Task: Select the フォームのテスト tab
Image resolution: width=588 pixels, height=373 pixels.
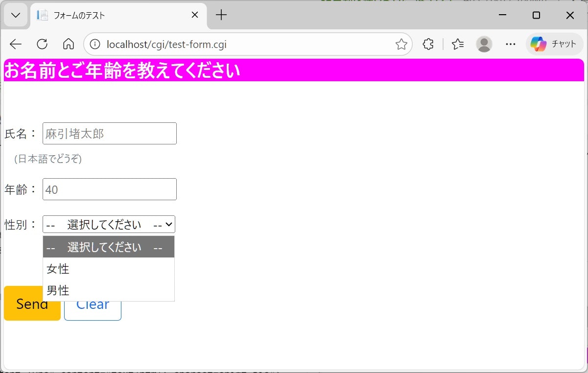Action: click(118, 16)
